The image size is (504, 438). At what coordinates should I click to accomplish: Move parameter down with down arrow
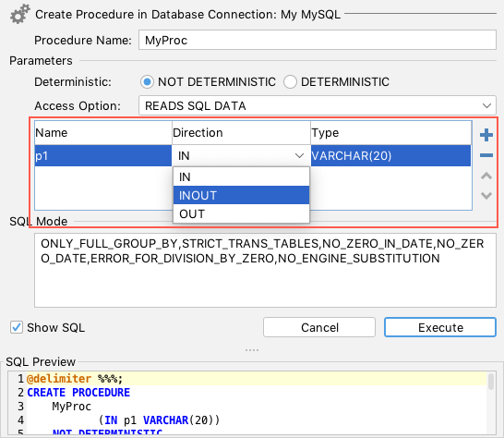pos(486,195)
